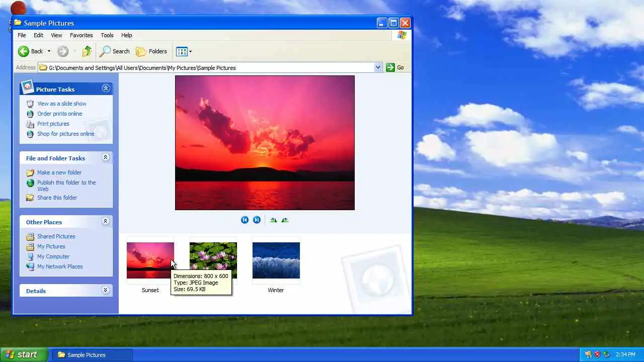Image resolution: width=644 pixels, height=362 pixels.
Task: Click Publish this folder to the Web
Action: [x=66, y=186]
